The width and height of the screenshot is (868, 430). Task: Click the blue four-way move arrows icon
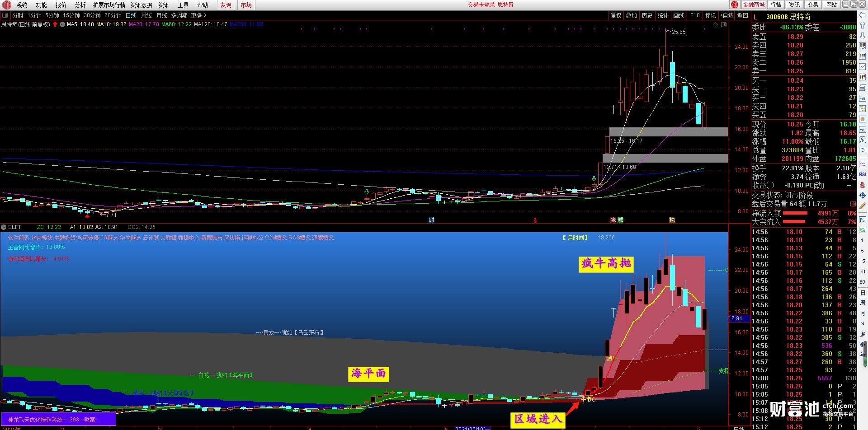(x=863, y=196)
